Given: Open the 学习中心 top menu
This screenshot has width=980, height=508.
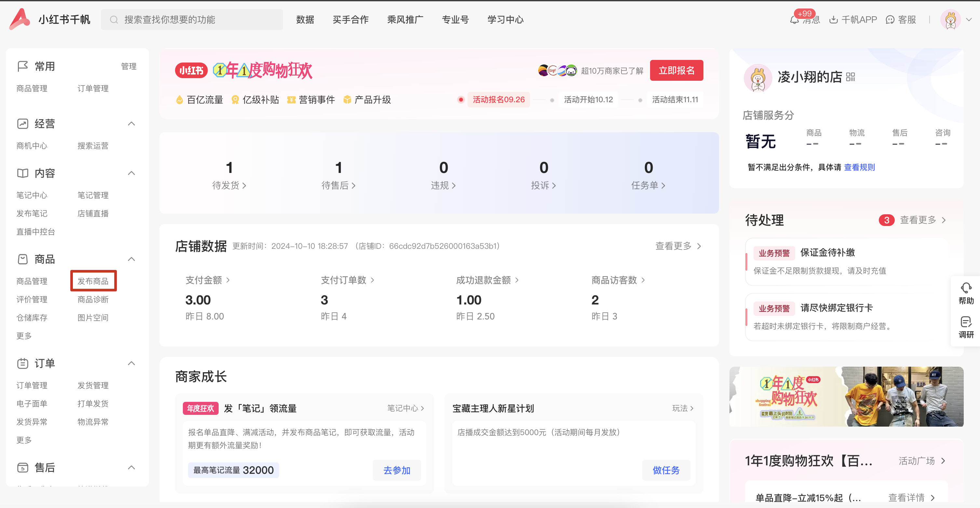Looking at the screenshot, I should (505, 20).
